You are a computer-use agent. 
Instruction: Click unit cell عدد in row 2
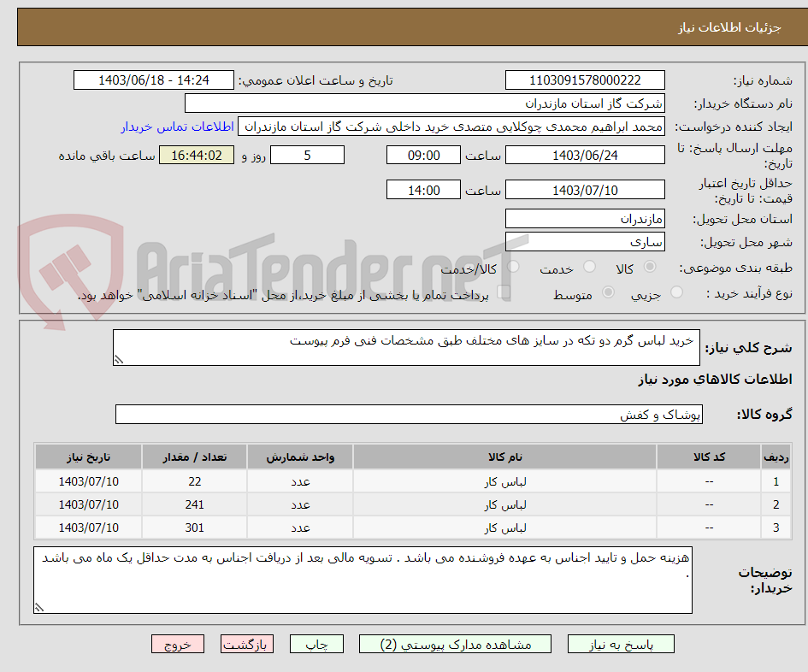[300, 505]
